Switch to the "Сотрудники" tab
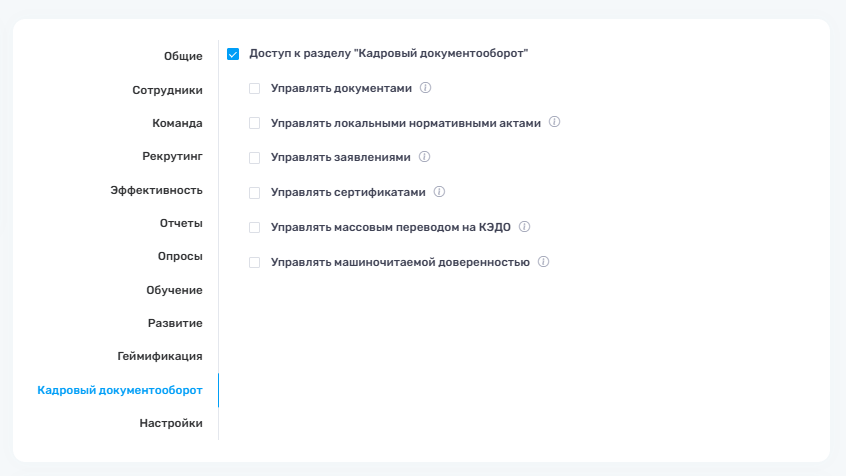The width and height of the screenshot is (846, 476). [x=167, y=90]
